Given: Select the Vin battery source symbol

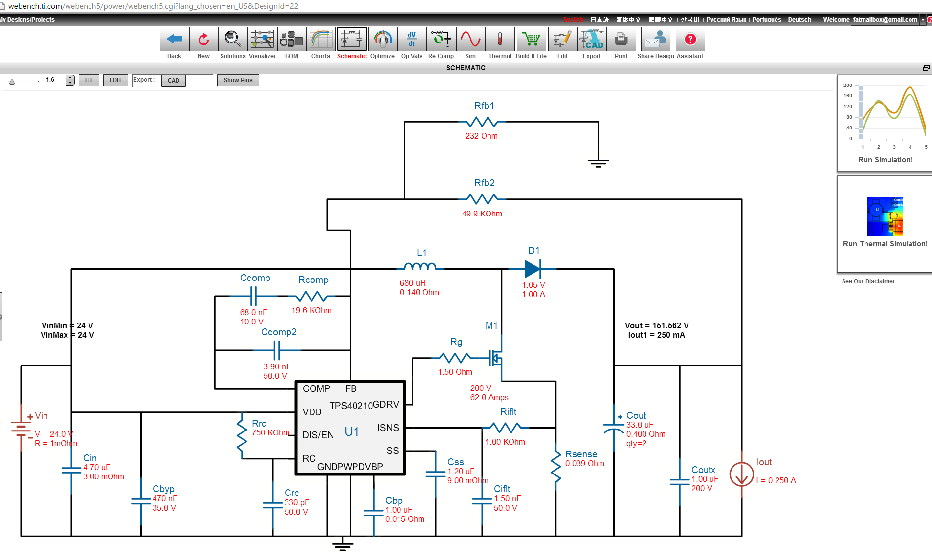Looking at the screenshot, I should pos(21,429).
